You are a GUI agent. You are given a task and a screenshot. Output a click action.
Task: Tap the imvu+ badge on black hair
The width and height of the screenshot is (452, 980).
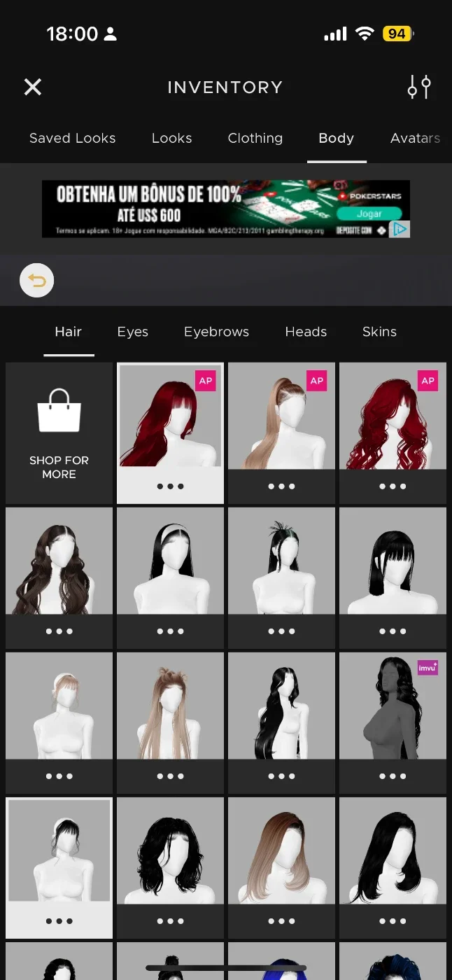(x=428, y=668)
